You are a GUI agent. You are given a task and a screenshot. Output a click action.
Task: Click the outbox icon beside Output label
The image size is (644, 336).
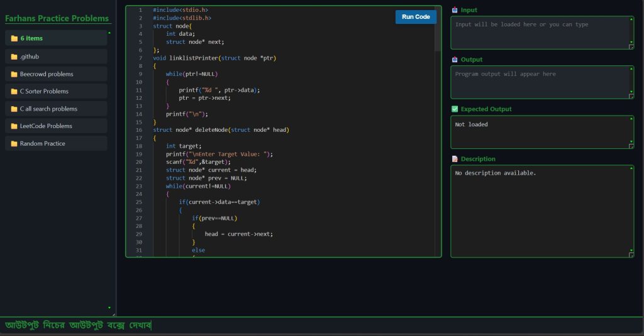pyautogui.click(x=455, y=60)
